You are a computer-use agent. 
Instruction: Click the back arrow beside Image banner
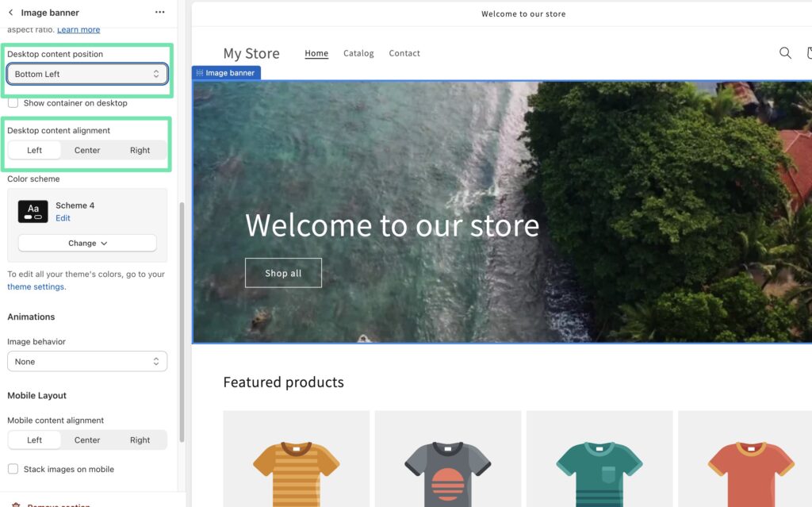click(10, 13)
